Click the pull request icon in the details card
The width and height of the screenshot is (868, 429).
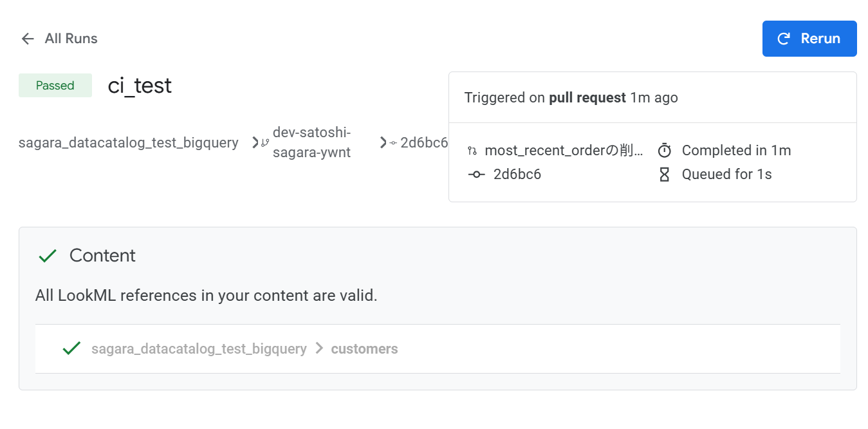click(472, 151)
